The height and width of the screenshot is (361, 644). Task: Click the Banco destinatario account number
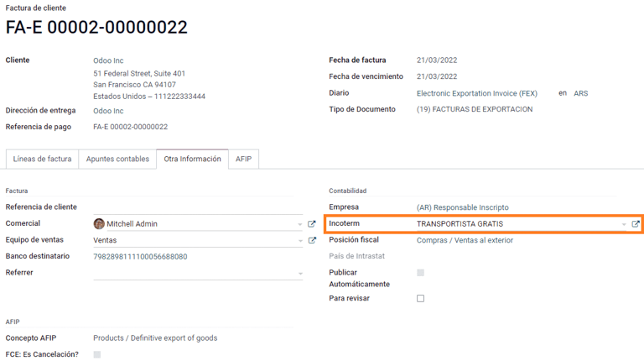[140, 257]
